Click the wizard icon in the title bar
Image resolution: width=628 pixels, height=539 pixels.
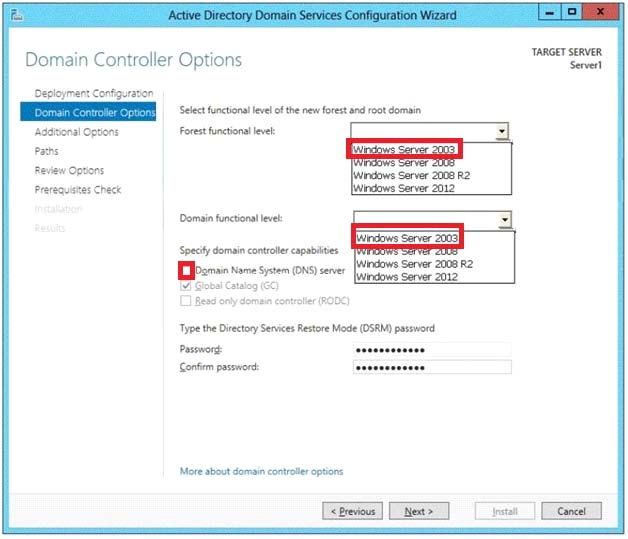(17, 15)
